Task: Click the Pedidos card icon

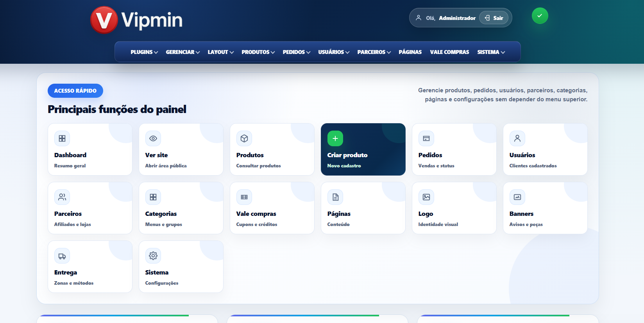Action: [x=426, y=138]
